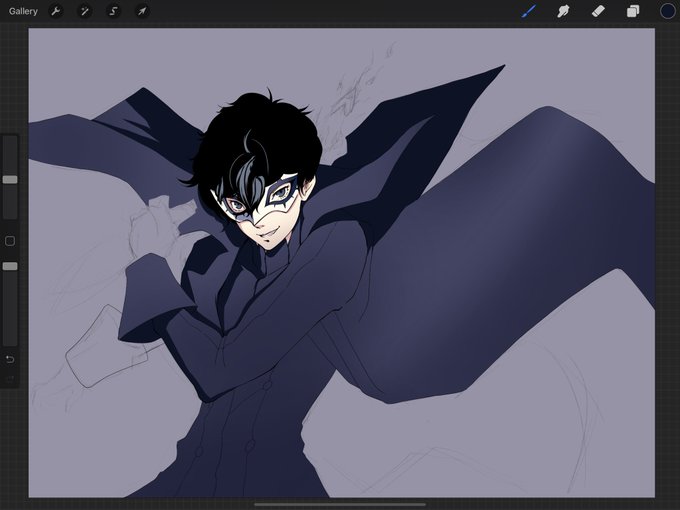This screenshot has width=680, height=510.
Task: Return to the Gallery
Action: tap(23, 11)
